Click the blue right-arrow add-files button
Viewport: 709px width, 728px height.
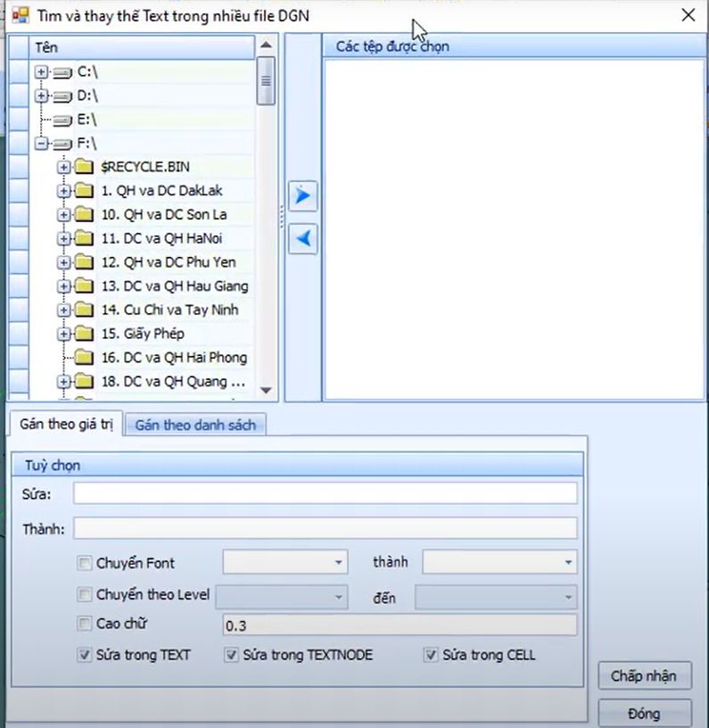[x=302, y=196]
